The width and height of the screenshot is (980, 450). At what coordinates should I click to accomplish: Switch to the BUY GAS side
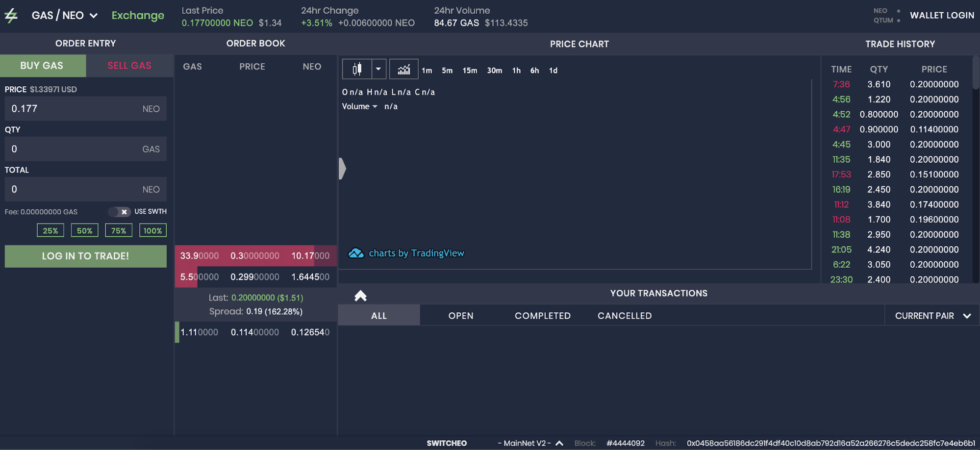(42, 66)
